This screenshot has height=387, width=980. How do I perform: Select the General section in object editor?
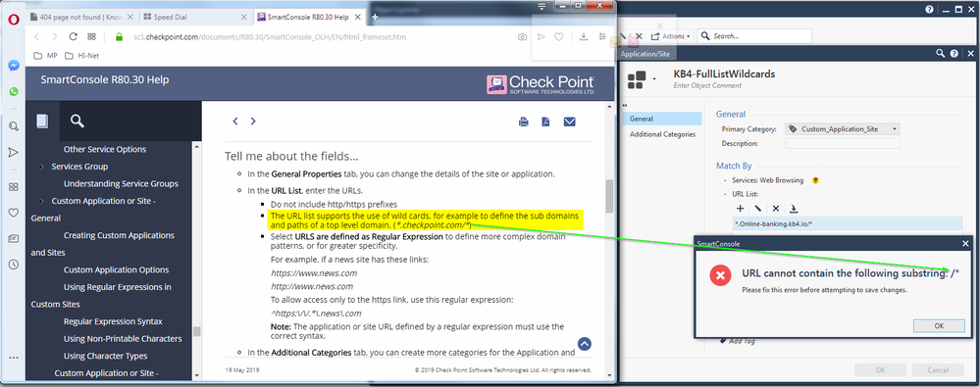pos(662,119)
